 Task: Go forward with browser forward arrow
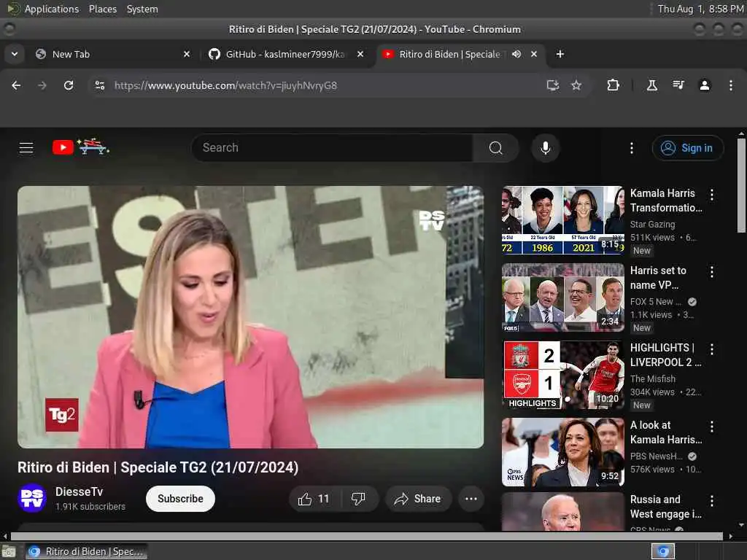tap(42, 85)
